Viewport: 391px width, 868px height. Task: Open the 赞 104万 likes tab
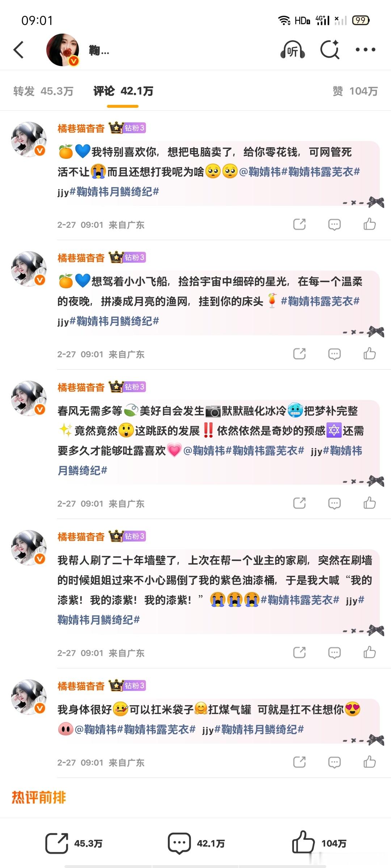click(355, 91)
